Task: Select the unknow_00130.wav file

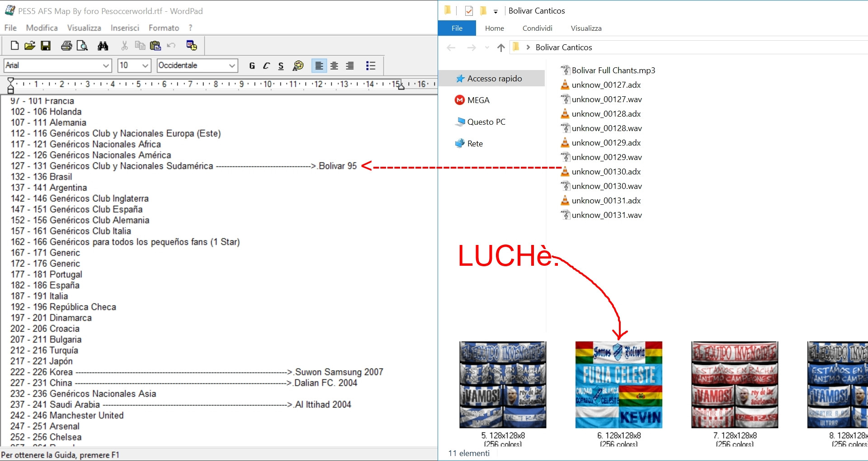Action: (601, 186)
